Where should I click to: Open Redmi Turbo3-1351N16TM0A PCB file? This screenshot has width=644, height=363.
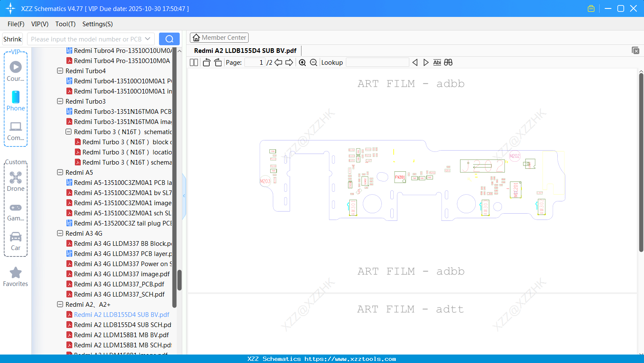(119, 112)
